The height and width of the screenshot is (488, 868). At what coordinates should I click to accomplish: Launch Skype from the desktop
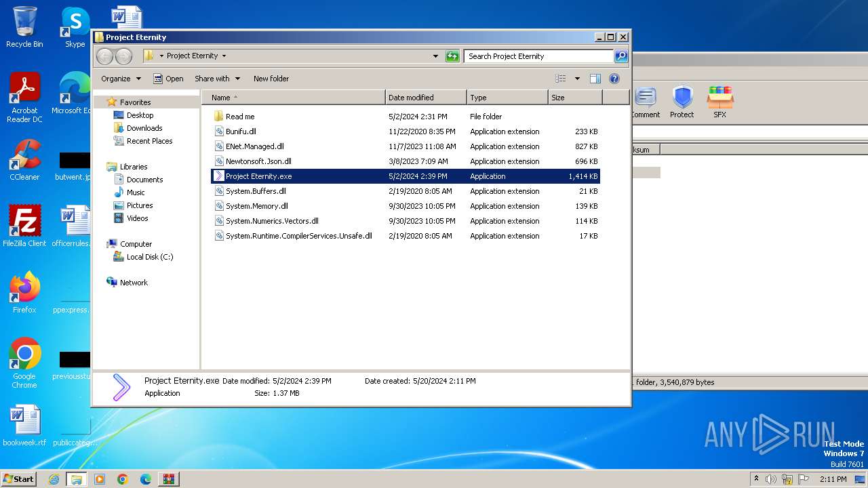[75, 27]
